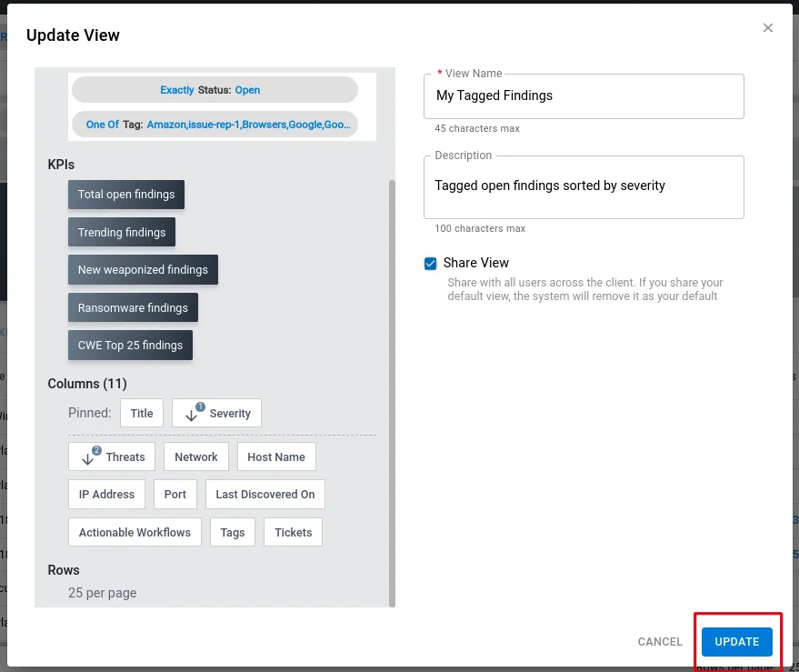Select the Port column chip
Image resolution: width=799 pixels, height=672 pixels.
click(175, 494)
